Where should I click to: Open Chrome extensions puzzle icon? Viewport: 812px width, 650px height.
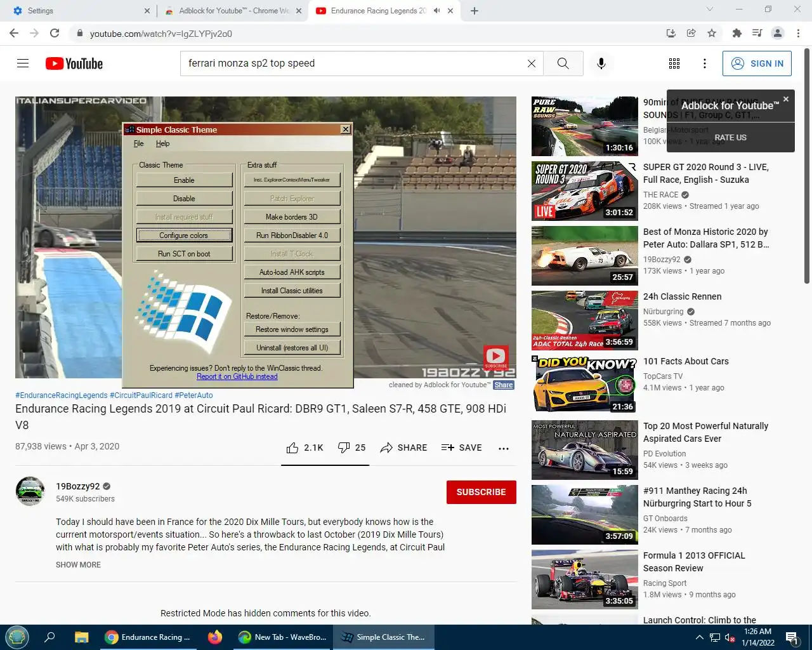[x=737, y=33]
